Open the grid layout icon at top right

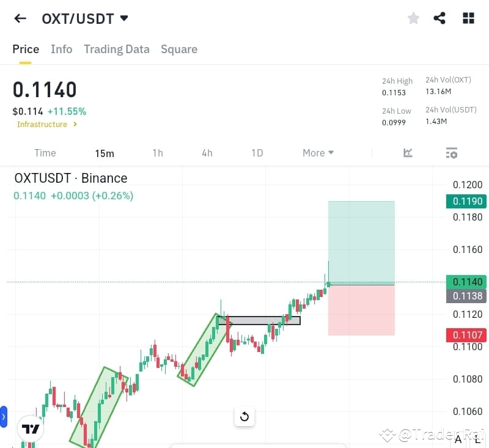(468, 18)
